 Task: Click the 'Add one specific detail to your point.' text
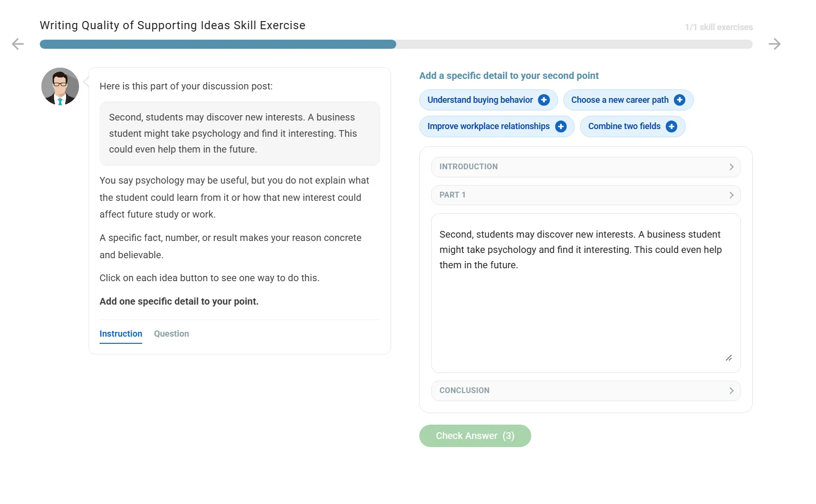179,301
